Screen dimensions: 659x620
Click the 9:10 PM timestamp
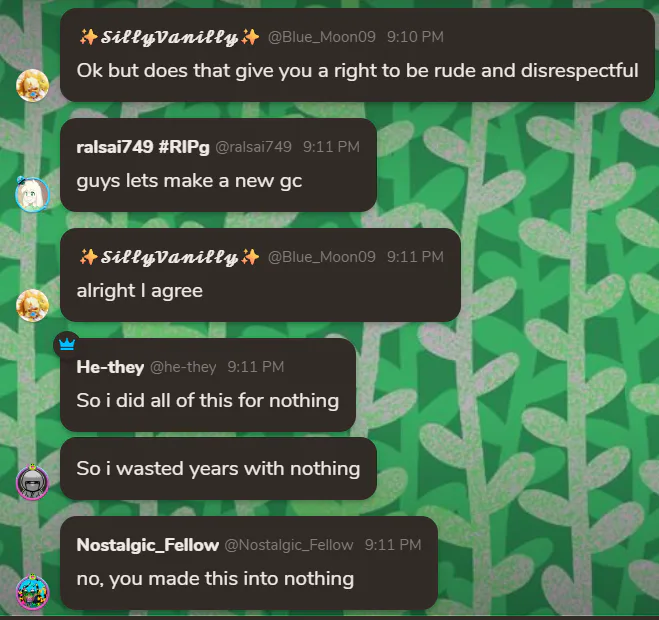pyautogui.click(x=415, y=37)
